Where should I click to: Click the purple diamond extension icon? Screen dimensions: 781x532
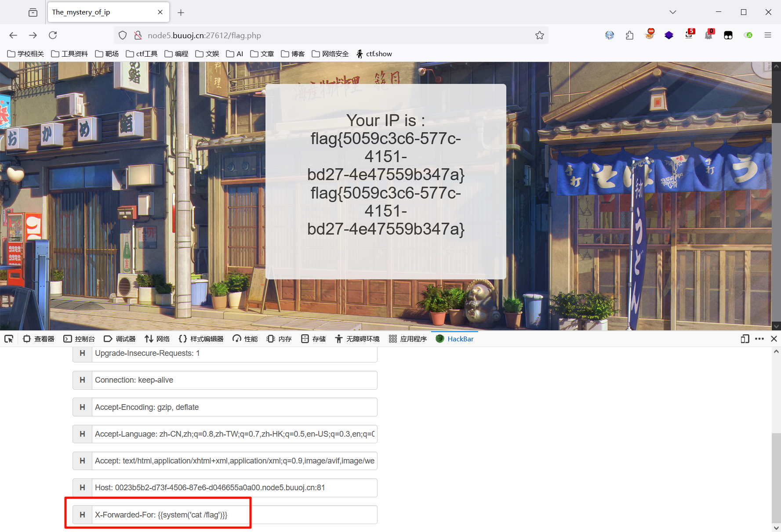(x=669, y=35)
